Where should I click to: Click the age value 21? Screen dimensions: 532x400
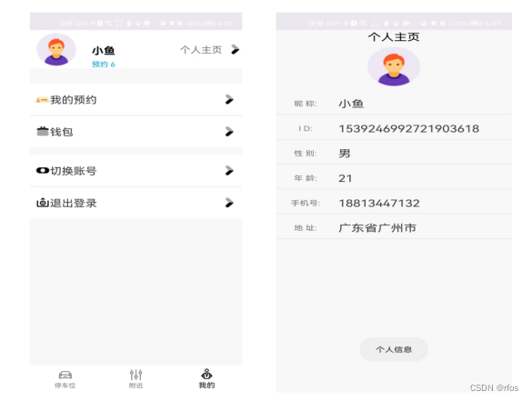point(346,178)
